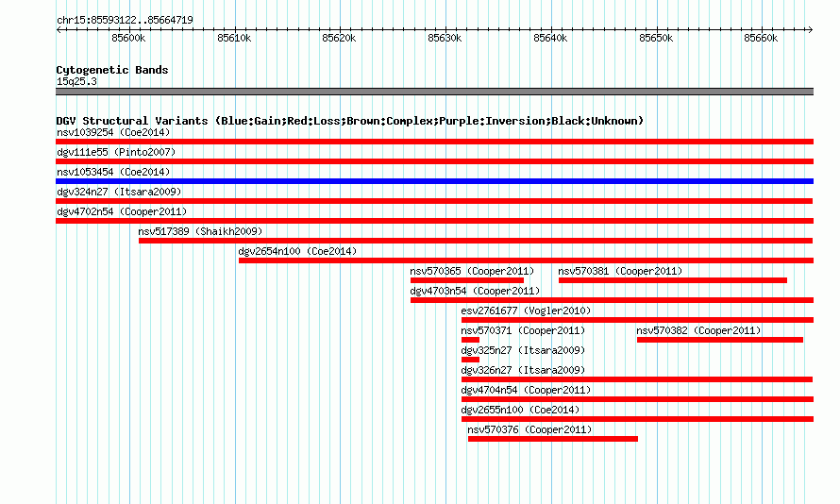Click the DGV Structural Variants track title
The image size is (840, 504).
[x=349, y=121]
